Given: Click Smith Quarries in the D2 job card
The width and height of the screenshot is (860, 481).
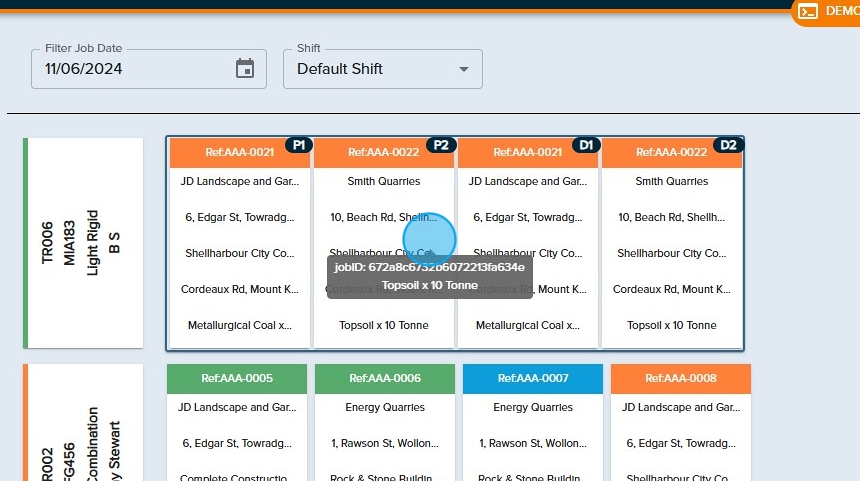Looking at the screenshot, I should 671,182.
